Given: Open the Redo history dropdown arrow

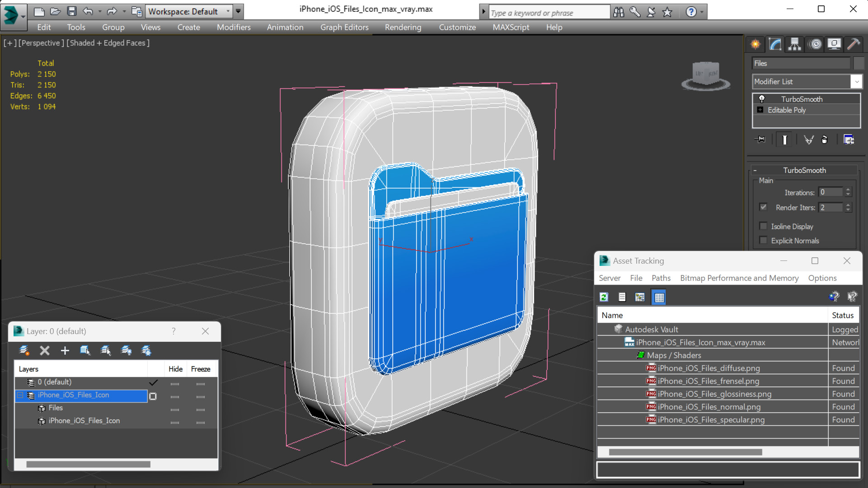Looking at the screenshot, I should [124, 11].
